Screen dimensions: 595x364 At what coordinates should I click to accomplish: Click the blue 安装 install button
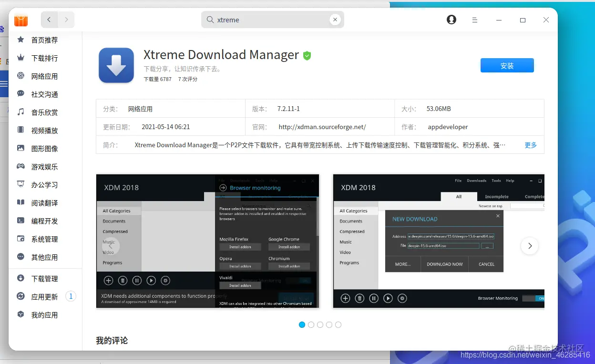click(507, 65)
